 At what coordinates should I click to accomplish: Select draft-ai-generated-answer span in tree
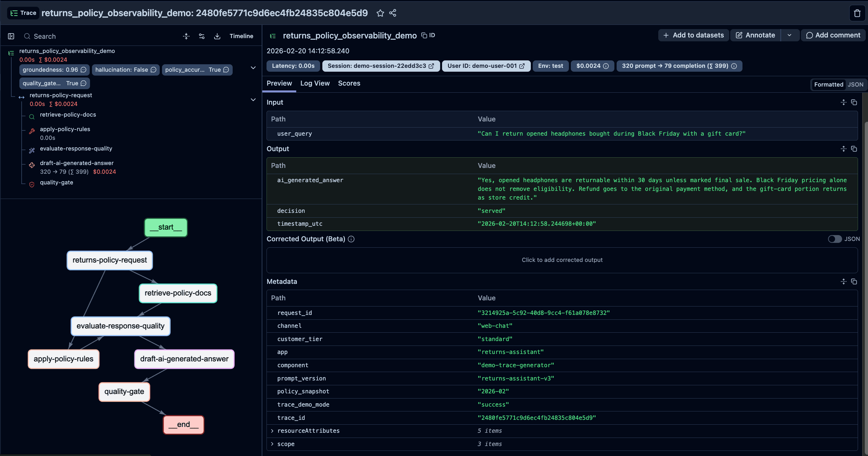(76, 163)
